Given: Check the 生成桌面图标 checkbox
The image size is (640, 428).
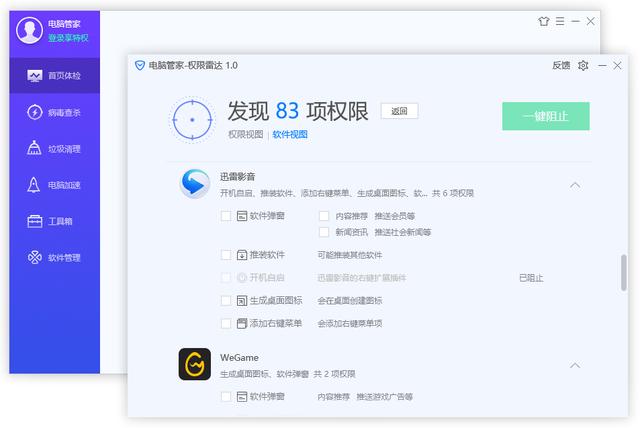Looking at the screenshot, I should [x=226, y=301].
